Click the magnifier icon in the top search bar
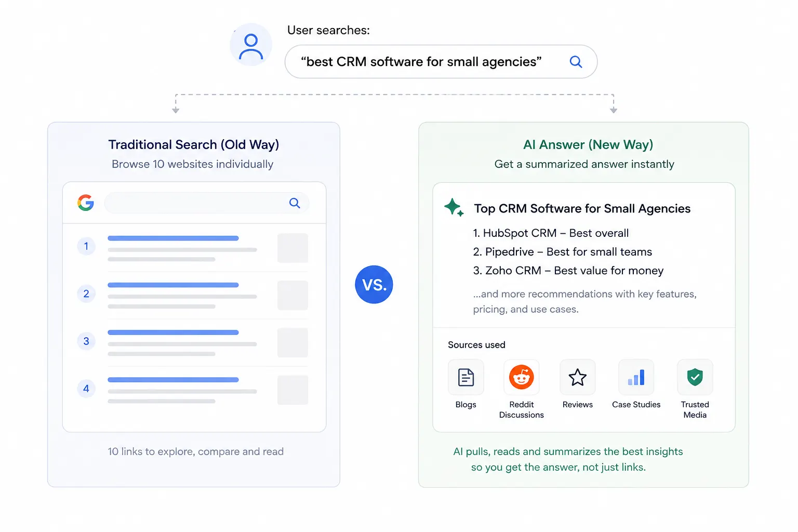Image resolution: width=798 pixels, height=532 pixels. pyautogui.click(x=576, y=62)
